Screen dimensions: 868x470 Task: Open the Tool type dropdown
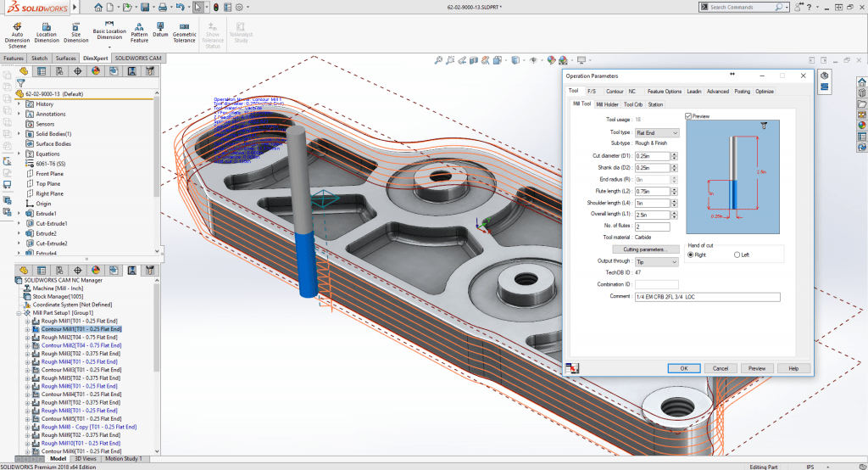coord(657,133)
